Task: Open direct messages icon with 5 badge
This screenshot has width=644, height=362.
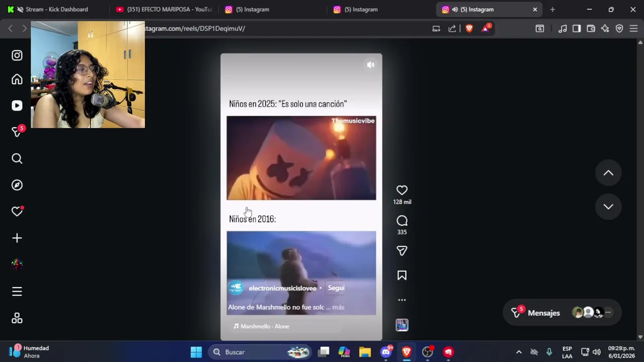Action: [x=17, y=132]
